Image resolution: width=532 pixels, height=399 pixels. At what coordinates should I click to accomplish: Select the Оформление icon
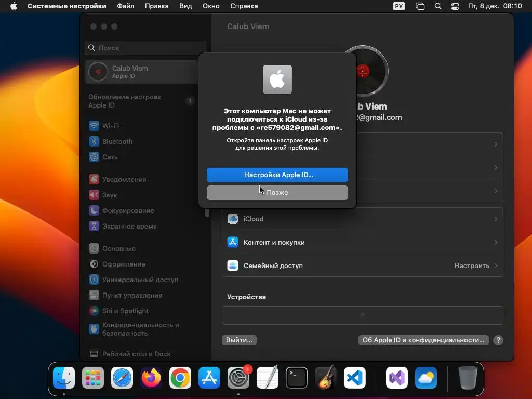pos(94,264)
